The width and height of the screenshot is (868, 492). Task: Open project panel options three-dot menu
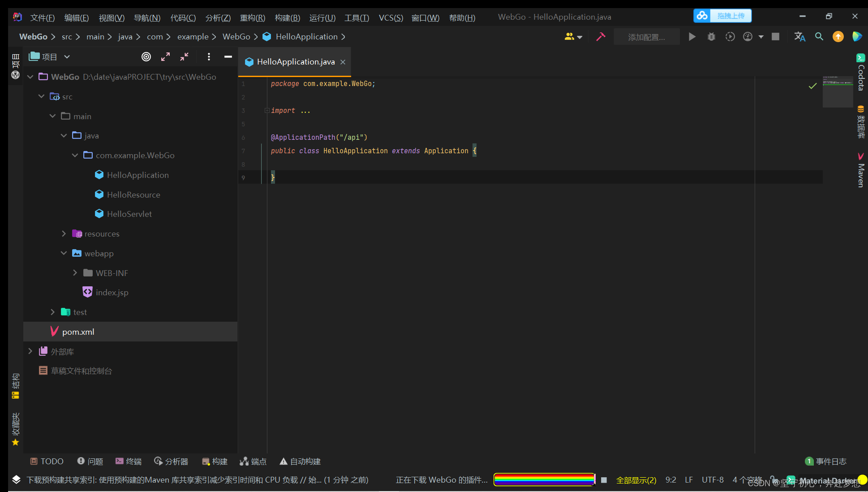pyautogui.click(x=209, y=57)
